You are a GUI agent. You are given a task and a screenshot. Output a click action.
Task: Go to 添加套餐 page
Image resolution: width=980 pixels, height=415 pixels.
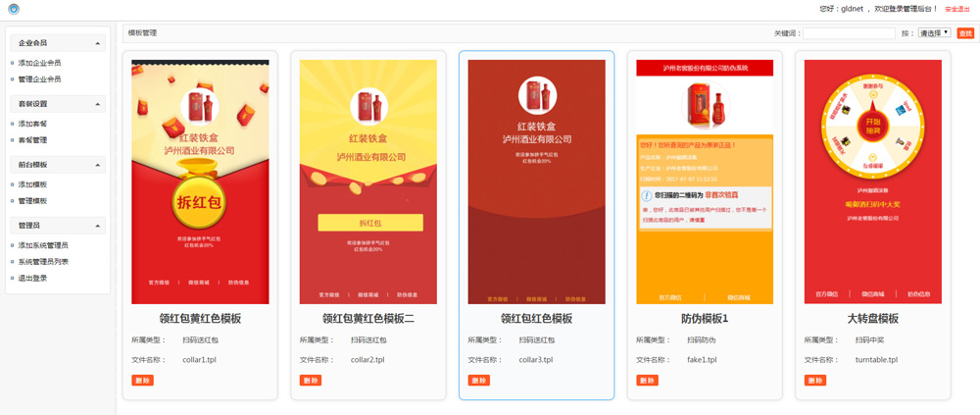click(32, 124)
